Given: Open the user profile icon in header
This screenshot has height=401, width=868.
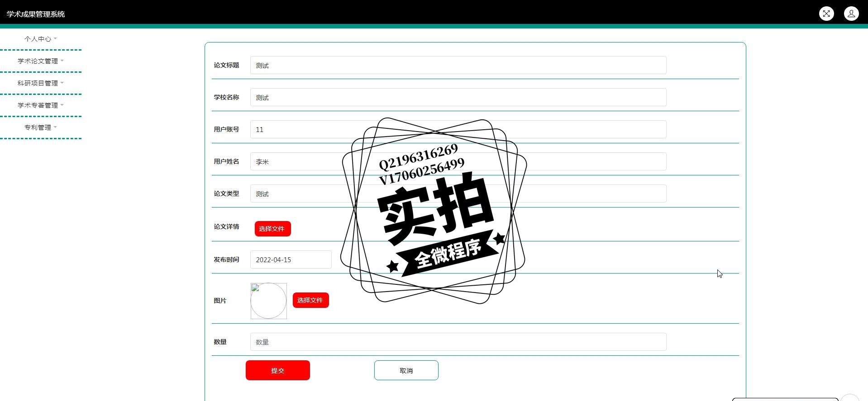Looking at the screenshot, I should point(851,14).
